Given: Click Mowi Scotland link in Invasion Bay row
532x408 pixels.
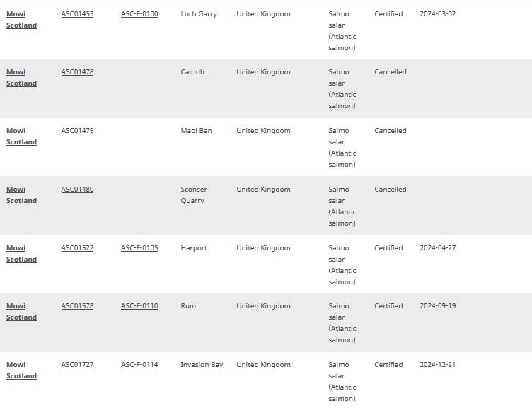Looking at the screenshot, I should tap(21, 371).
